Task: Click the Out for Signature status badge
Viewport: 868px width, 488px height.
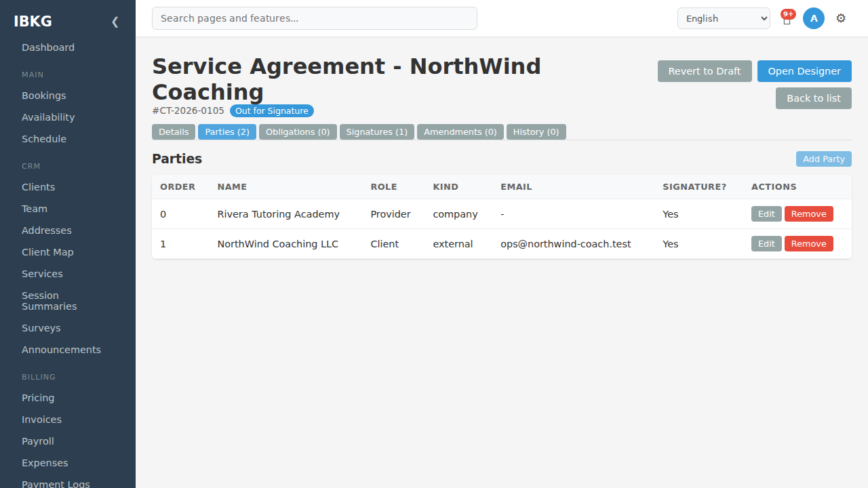Action: click(272, 111)
